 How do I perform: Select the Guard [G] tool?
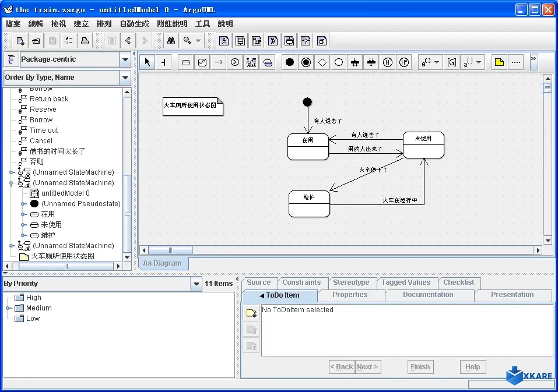point(452,62)
